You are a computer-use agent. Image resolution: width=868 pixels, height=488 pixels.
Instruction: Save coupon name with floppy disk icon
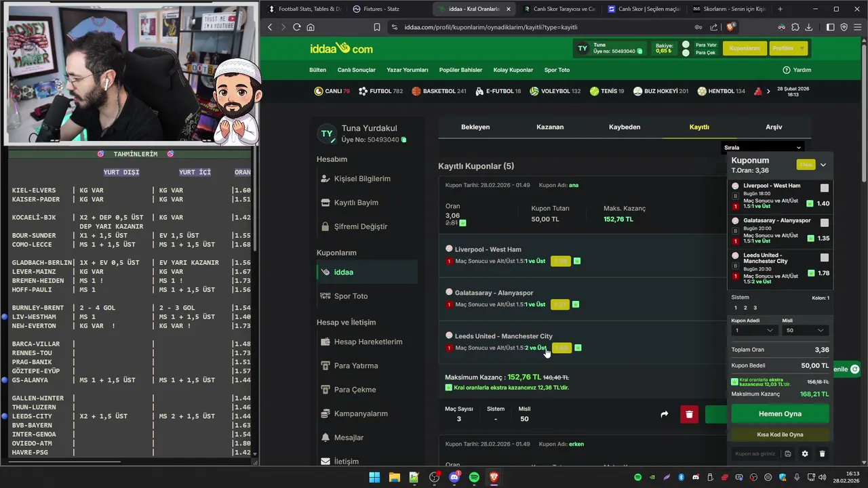[x=788, y=453]
